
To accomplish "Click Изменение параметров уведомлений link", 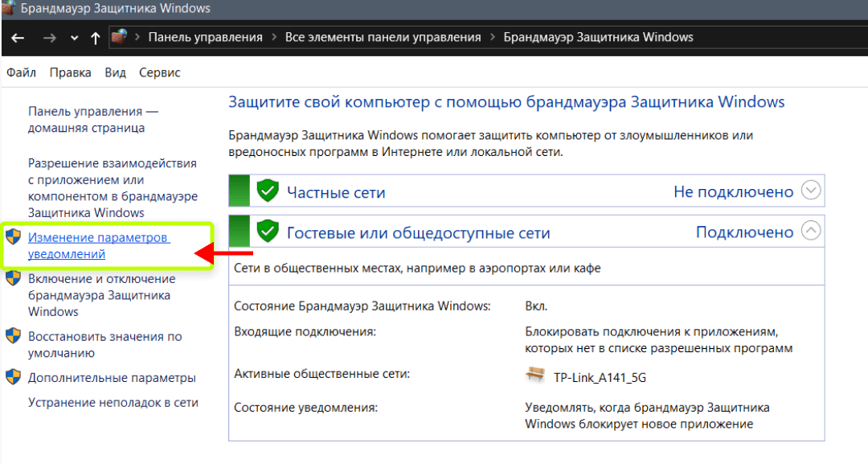I will [99, 246].
